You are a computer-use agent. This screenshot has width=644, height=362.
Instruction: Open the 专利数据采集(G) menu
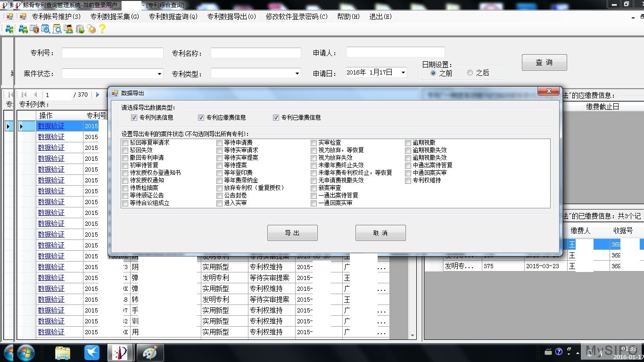pos(115,16)
